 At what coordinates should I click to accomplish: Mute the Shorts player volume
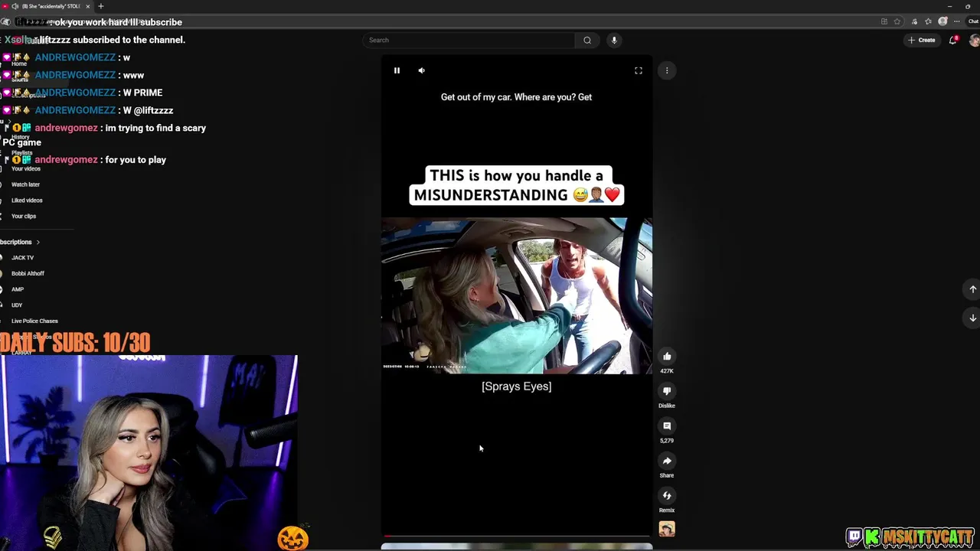coord(421,70)
